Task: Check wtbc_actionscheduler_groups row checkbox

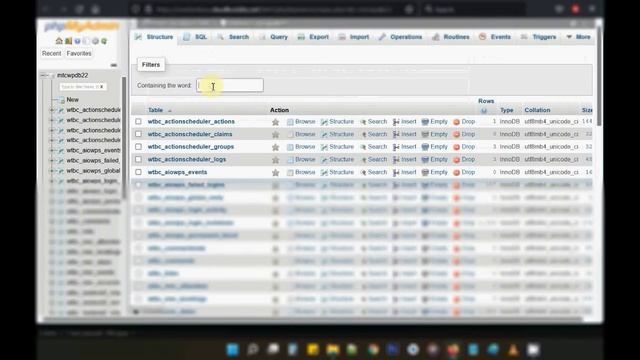Action: point(138,147)
